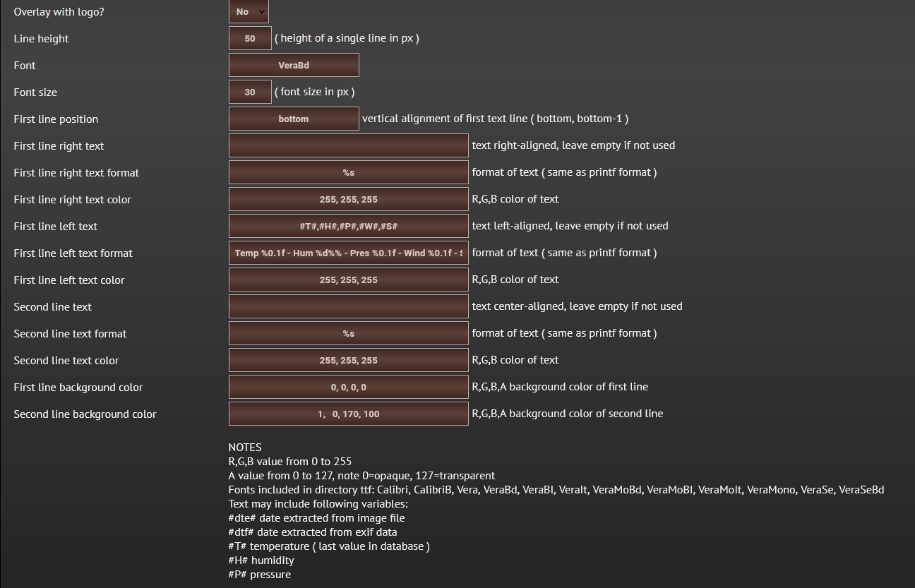Select the Font size field showing 30

[x=249, y=92]
